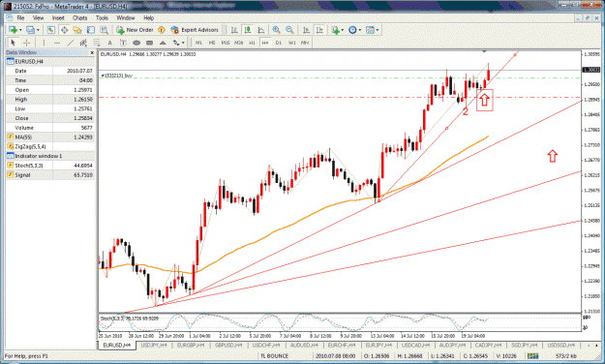Close the Data Window panel
This screenshot has height=364, width=605.
pos(92,52)
